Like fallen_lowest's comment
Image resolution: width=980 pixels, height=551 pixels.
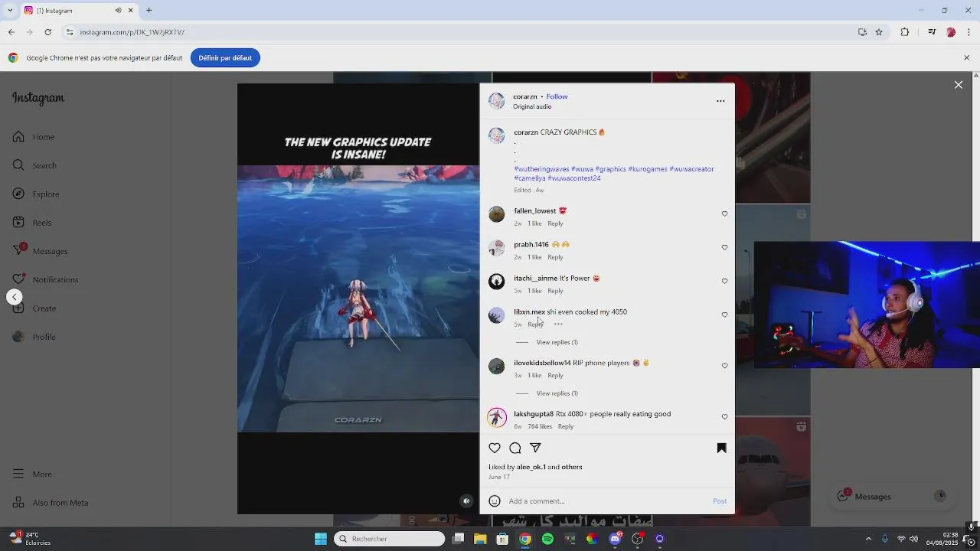click(x=724, y=214)
